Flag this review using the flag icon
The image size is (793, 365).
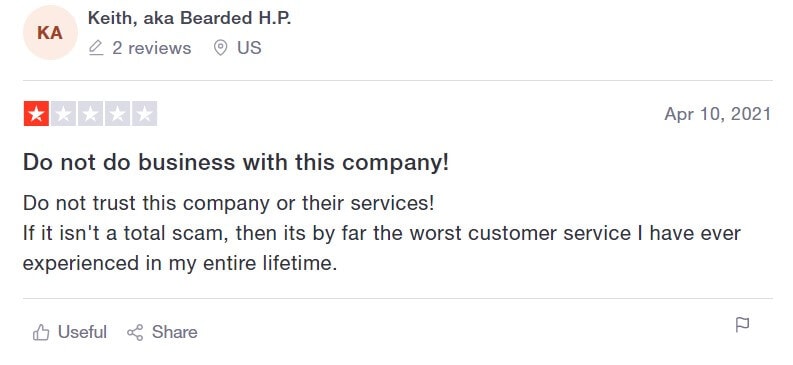coord(742,325)
